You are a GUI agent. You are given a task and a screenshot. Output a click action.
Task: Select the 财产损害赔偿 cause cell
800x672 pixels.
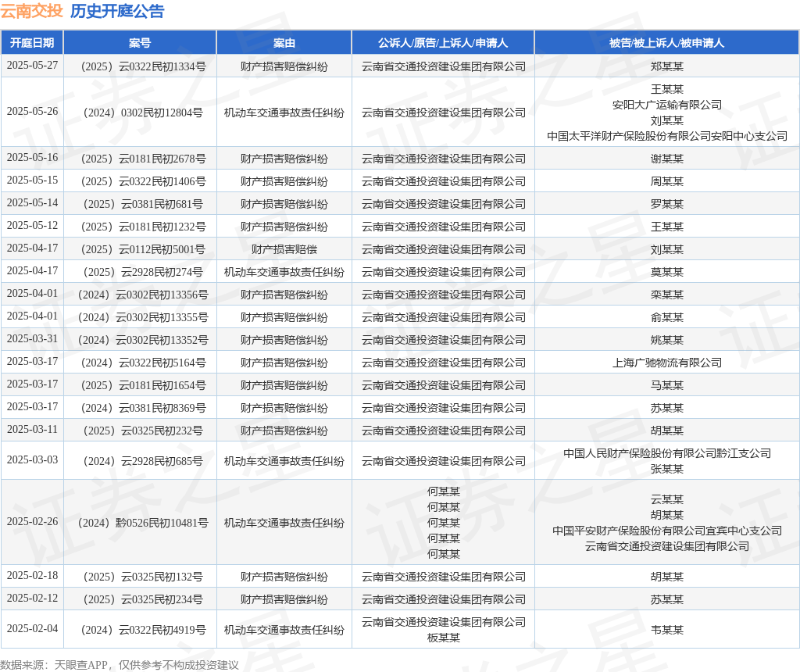(x=284, y=249)
